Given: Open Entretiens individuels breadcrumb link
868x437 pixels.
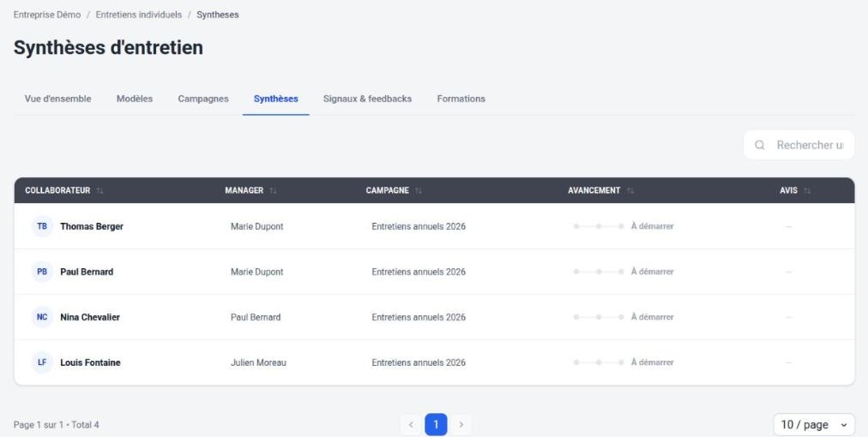Looking at the screenshot, I should click(138, 15).
